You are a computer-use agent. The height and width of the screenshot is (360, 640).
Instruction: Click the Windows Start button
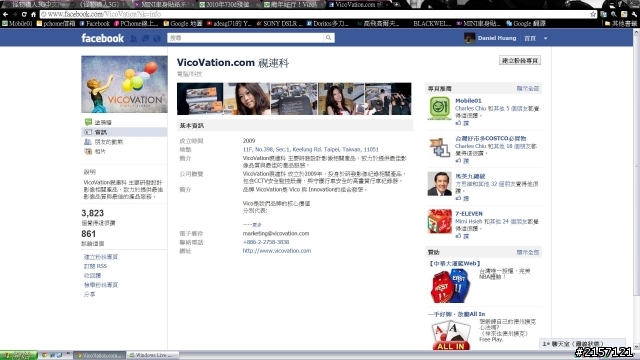click(18, 355)
